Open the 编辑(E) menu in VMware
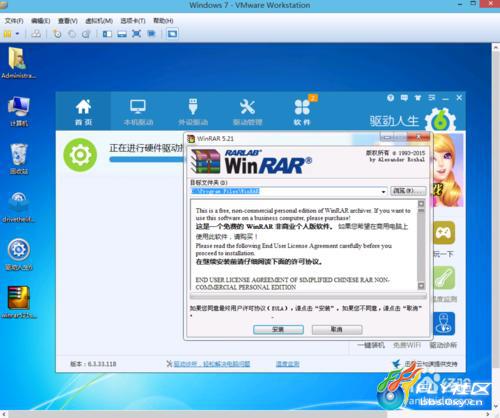The image size is (500, 418). 40,21
